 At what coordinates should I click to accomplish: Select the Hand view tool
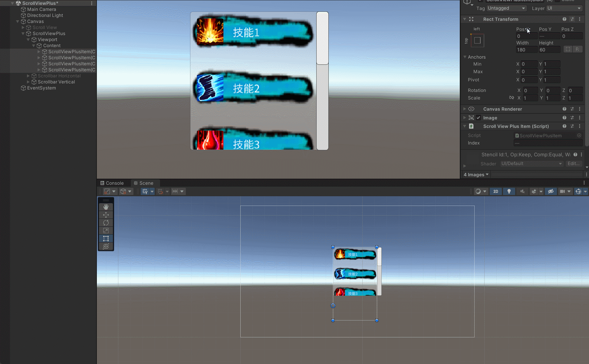click(x=106, y=207)
